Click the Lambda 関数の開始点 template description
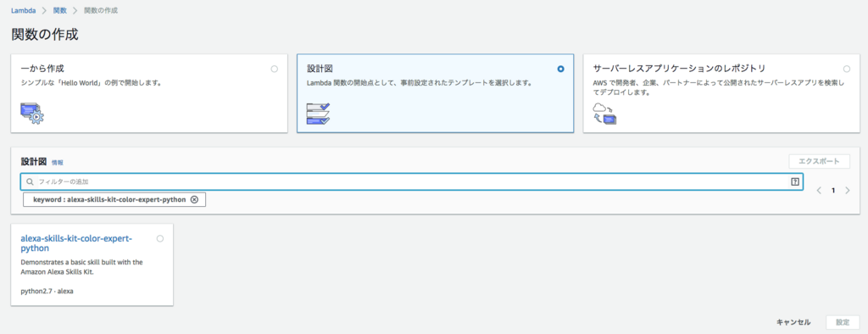Screen dimensions: 868x334 pyautogui.click(x=420, y=83)
